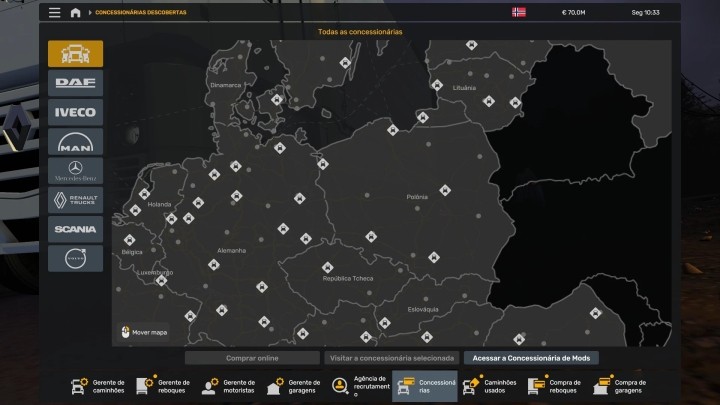720x405 pixels.
Task: Click the Polônia country label
Action: (417, 197)
